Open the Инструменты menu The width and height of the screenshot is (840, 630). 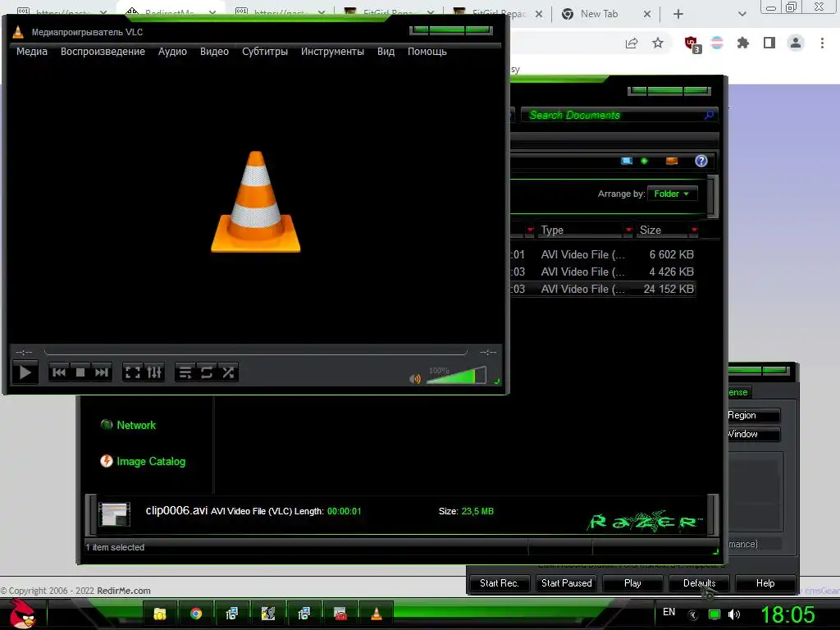[332, 52]
